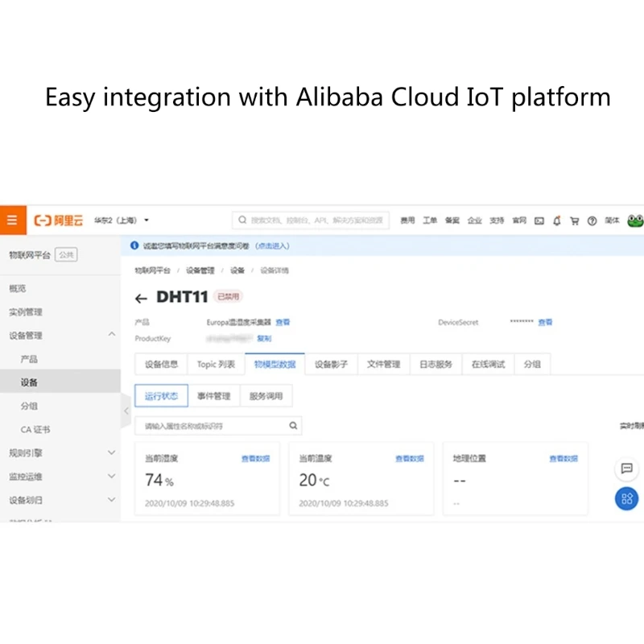
Task: Click the 20 °C temperature value
Action: (x=314, y=480)
